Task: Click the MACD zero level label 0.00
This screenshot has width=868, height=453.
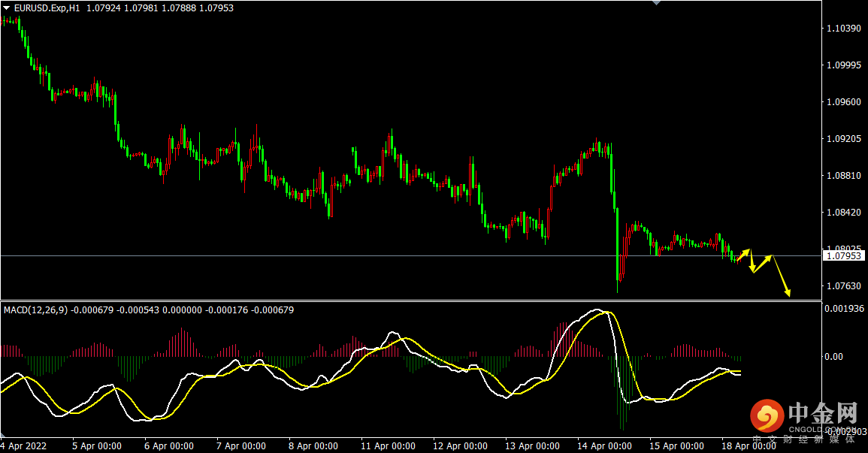Action: [x=833, y=357]
